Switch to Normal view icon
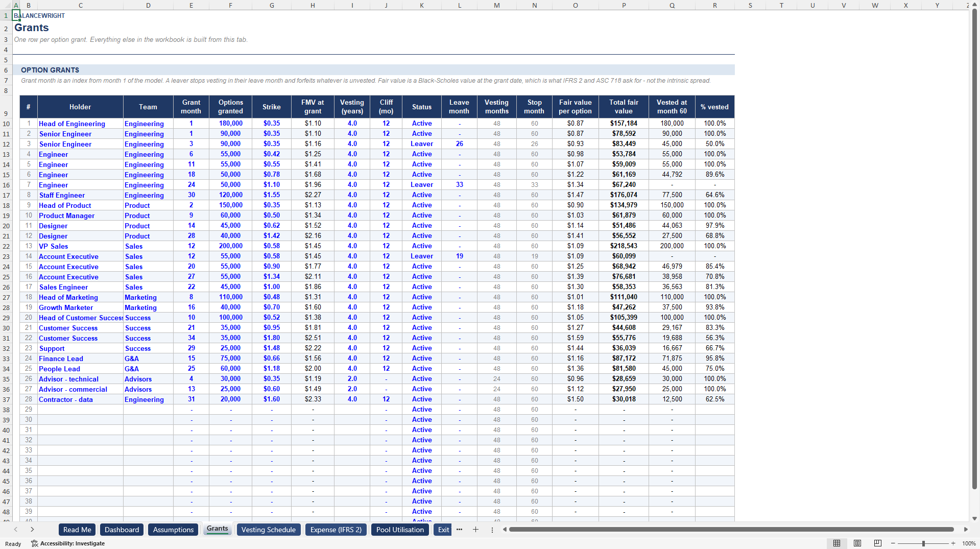The height and width of the screenshot is (549, 980). pyautogui.click(x=836, y=543)
